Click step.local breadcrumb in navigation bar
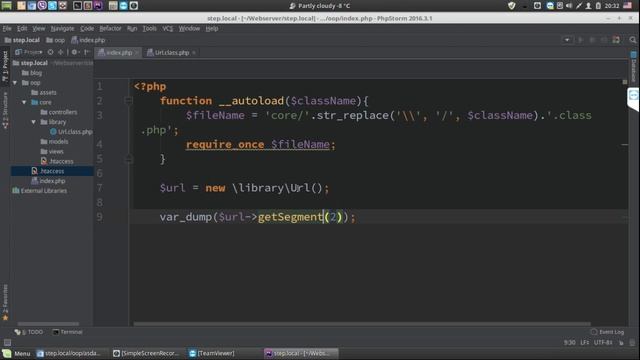This screenshot has width=640, height=360. (22, 40)
